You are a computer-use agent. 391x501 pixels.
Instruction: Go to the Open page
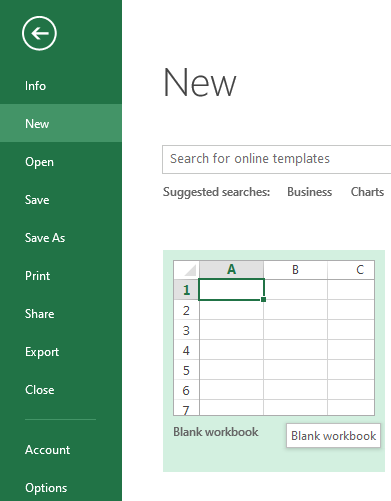coord(61,162)
